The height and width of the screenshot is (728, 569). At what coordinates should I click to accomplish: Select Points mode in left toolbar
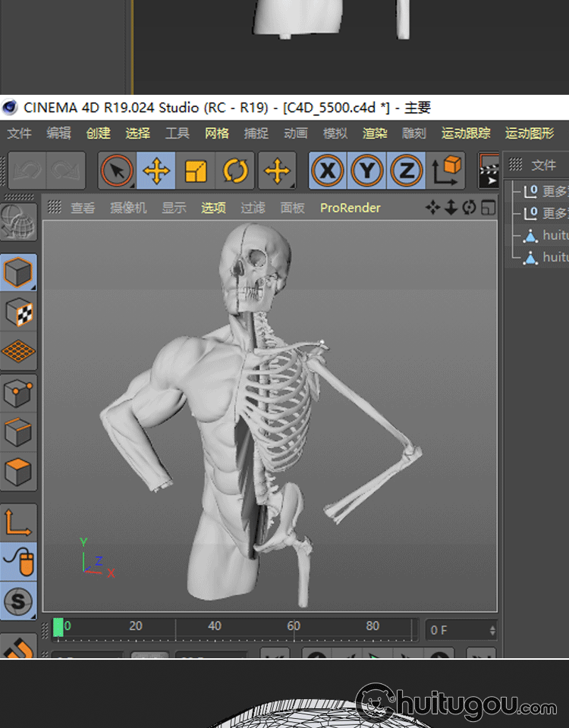click(18, 394)
